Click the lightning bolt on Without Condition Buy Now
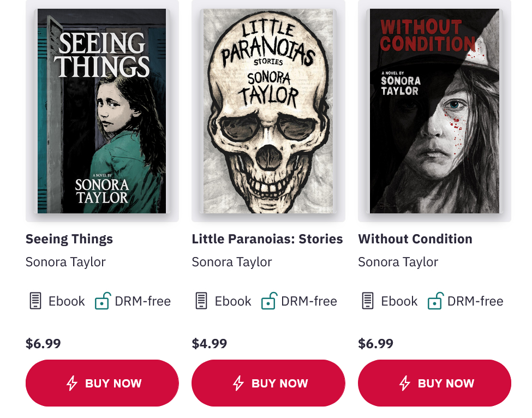 [x=405, y=383]
